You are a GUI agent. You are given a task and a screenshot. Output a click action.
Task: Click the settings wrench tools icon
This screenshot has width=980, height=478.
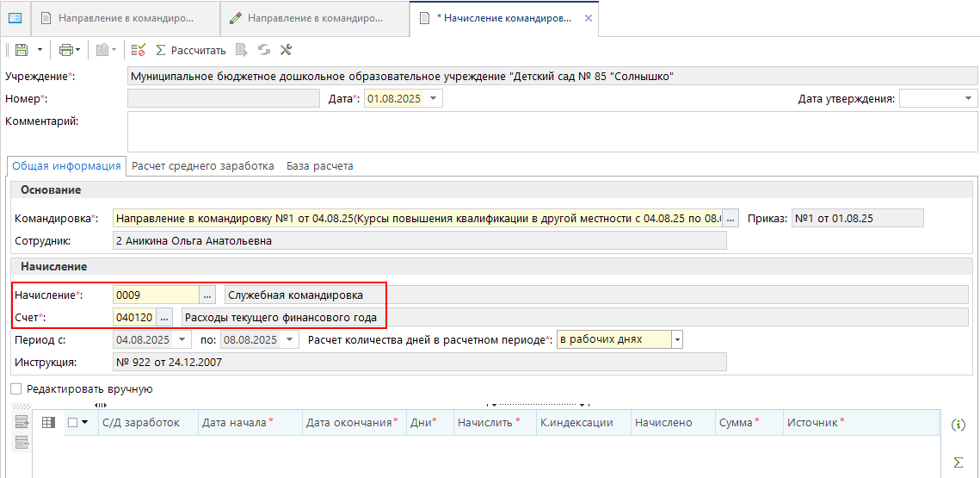point(287,50)
